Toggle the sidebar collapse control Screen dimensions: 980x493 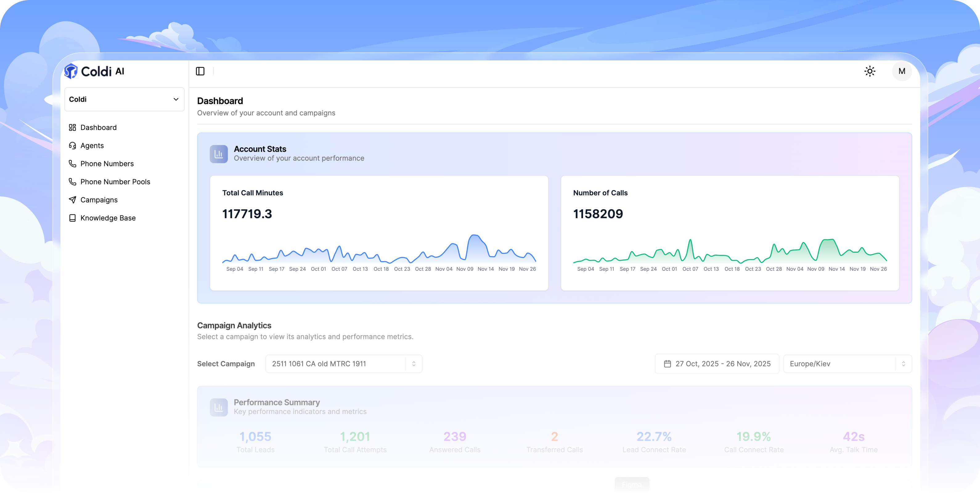tap(200, 71)
